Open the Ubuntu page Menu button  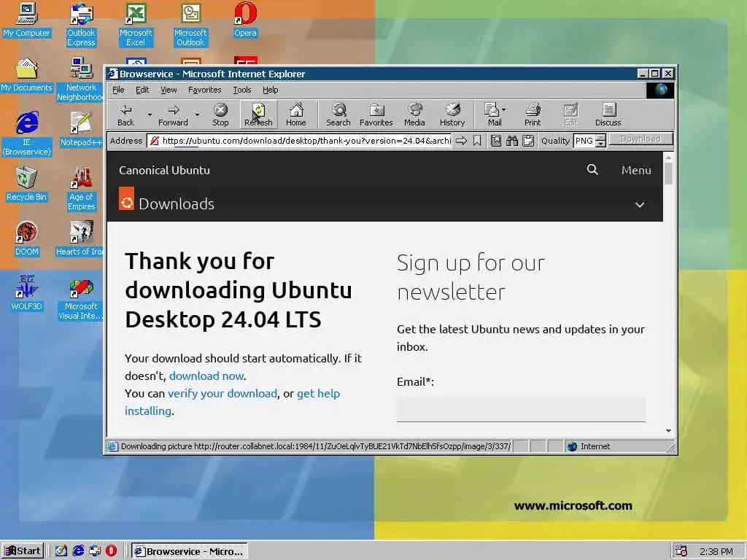pos(636,170)
